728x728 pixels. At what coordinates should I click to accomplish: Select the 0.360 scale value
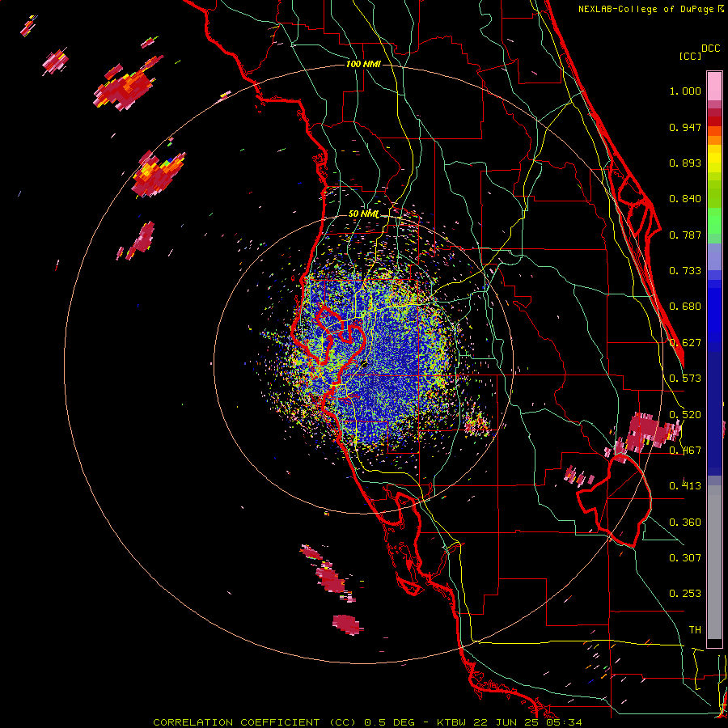pos(685,523)
